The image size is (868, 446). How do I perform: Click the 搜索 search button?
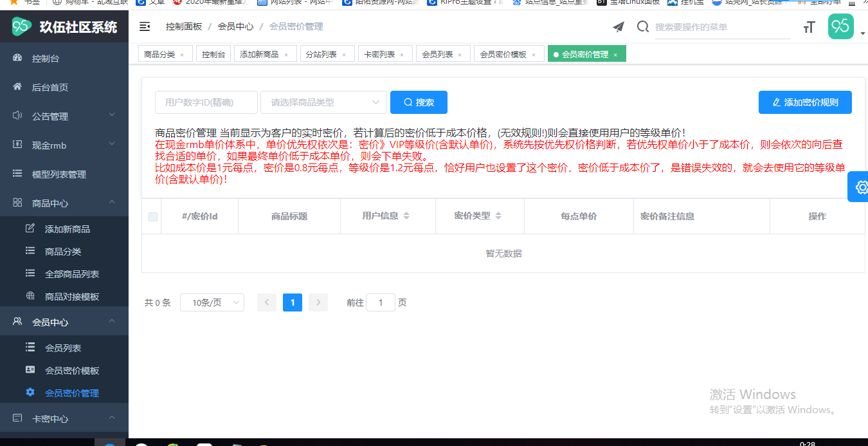[x=419, y=102]
